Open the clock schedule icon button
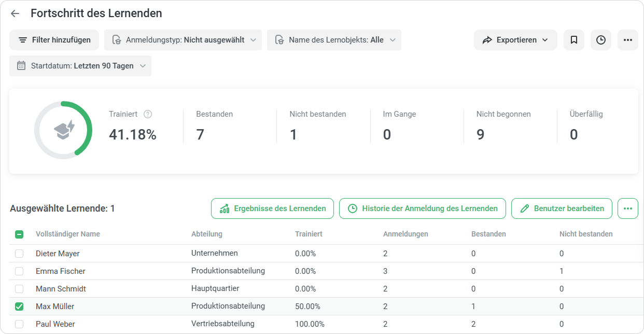Viewport: 644px width, 334px height. coord(601,40)
